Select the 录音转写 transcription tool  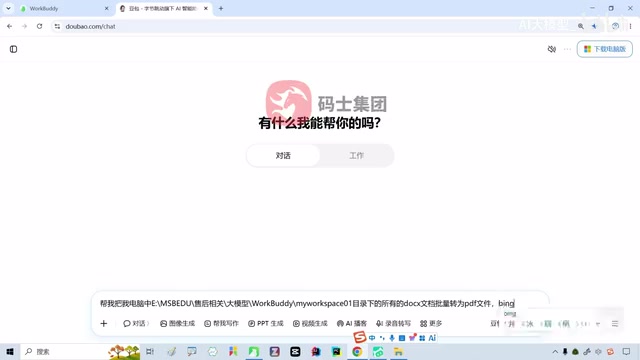click(x=393, y=323)
